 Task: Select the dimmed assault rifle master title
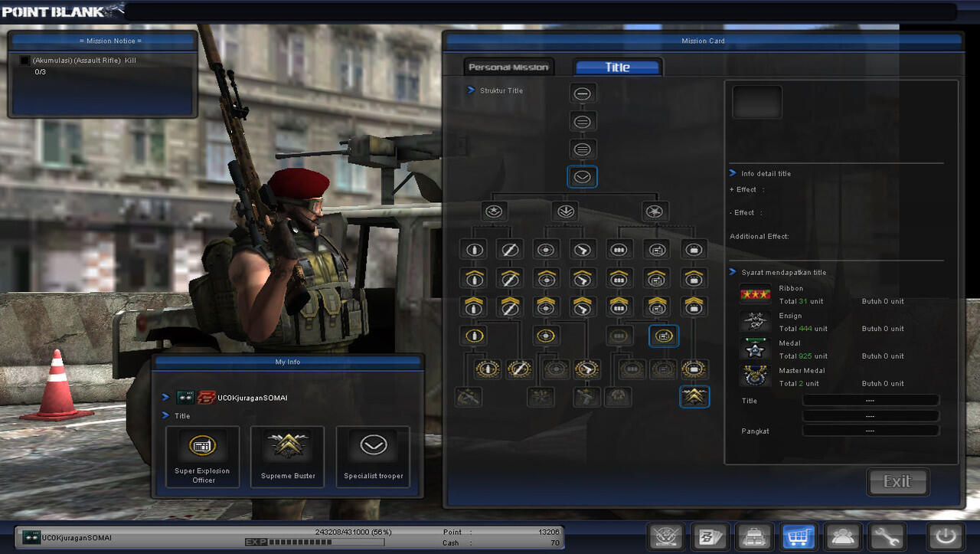468,396
